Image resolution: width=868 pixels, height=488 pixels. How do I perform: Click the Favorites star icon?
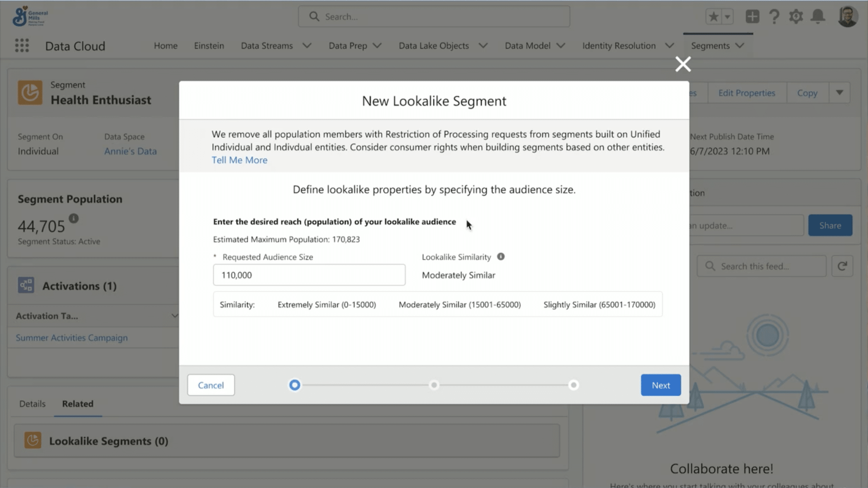pyautogui.click(x=714, y=17)
